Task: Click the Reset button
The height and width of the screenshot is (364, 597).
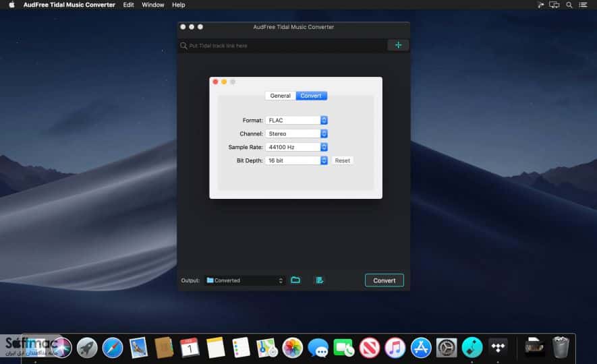Action: coord(342,160)
